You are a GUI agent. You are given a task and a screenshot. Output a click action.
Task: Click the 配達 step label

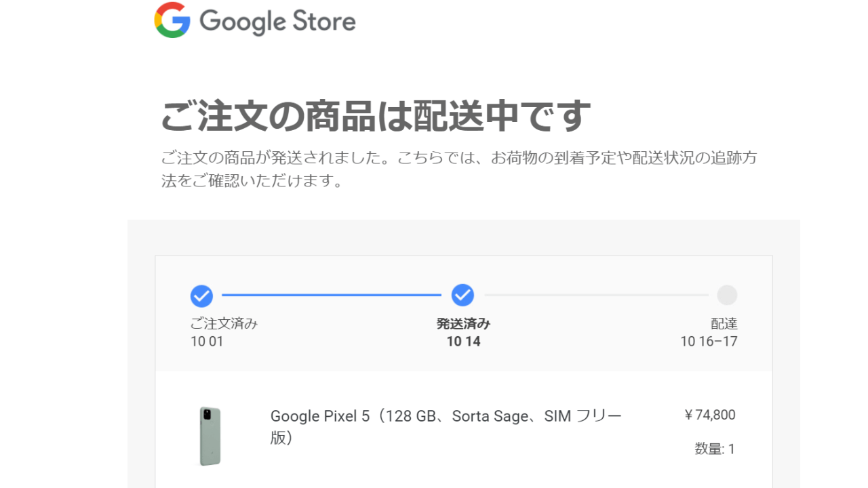(x=724, y=323)
